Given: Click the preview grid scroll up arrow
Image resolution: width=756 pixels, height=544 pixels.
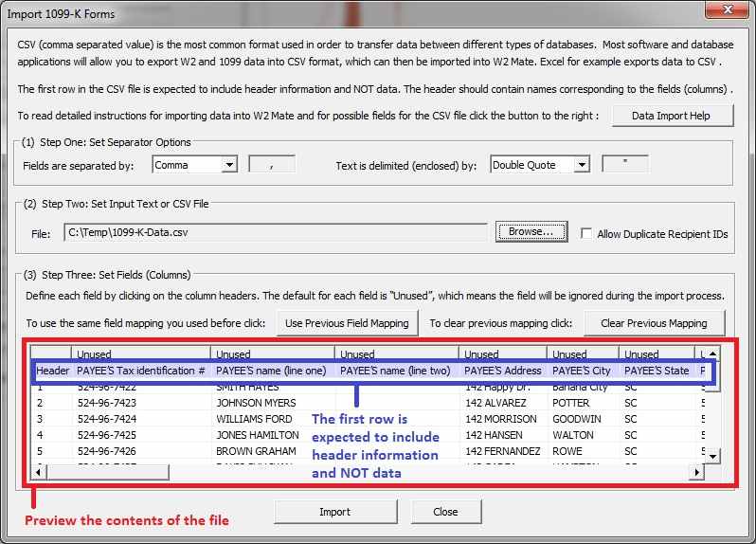Looking at the screenshot, I should point(712,354).
